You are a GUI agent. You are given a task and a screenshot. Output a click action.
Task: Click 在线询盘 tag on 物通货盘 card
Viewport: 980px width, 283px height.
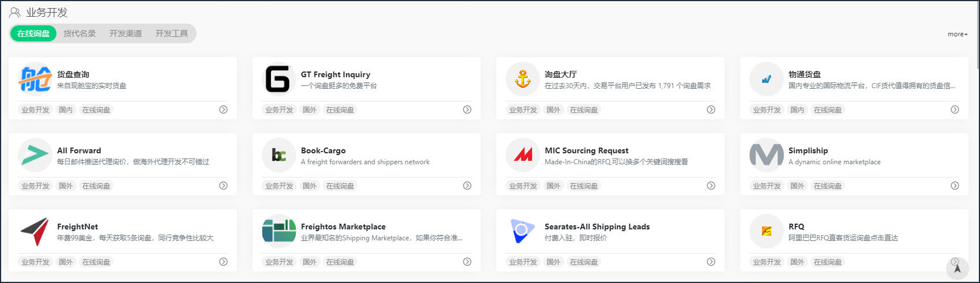click(828, 110)
